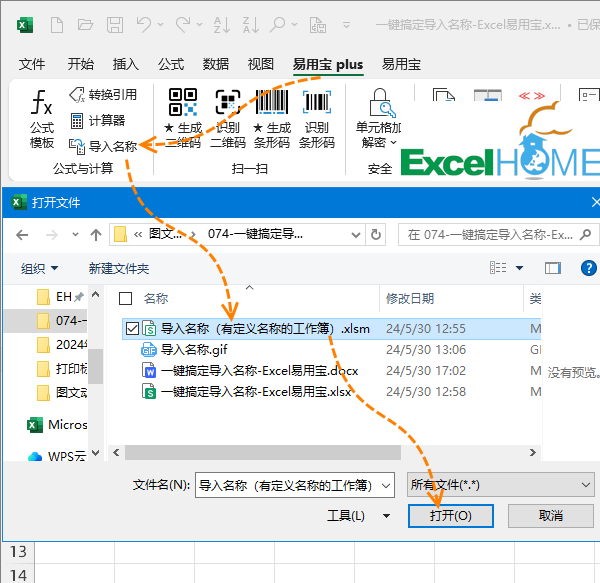Select 一键搞定导入名称-Excel易用宝.xlsx file
This screenshot has width=600, height=583.
[246, 392]
